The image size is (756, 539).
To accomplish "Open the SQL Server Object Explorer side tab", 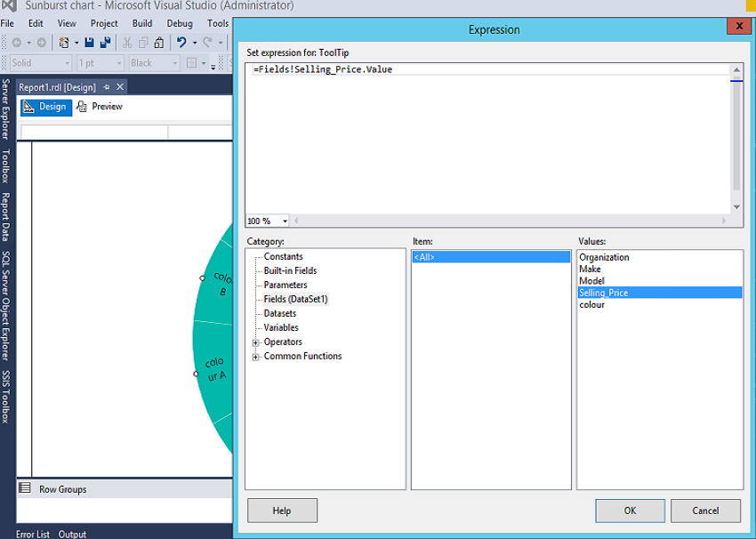I will [5, 306].
